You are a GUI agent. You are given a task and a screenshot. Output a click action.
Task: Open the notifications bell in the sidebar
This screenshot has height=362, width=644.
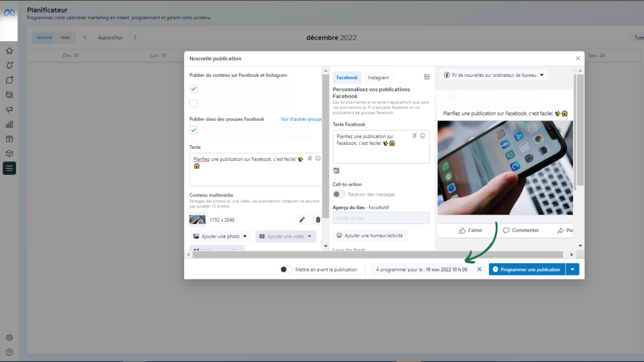[9, 65]
